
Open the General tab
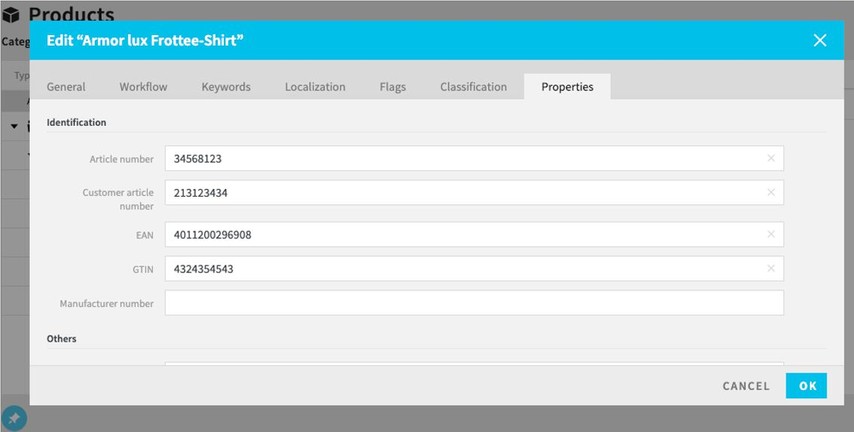[66, 87]
